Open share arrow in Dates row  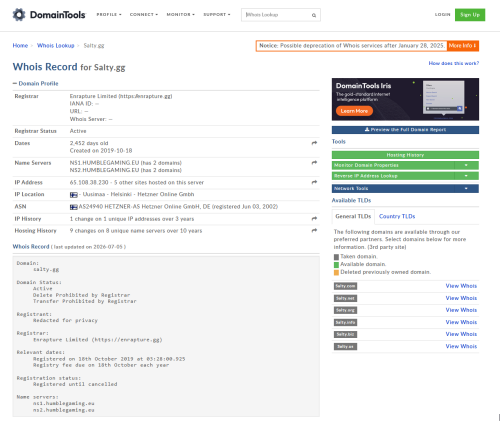314,143
